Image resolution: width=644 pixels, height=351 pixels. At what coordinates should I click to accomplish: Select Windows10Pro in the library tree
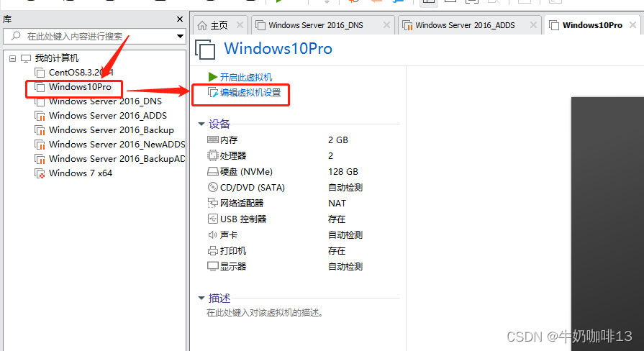tap(80, 87)
